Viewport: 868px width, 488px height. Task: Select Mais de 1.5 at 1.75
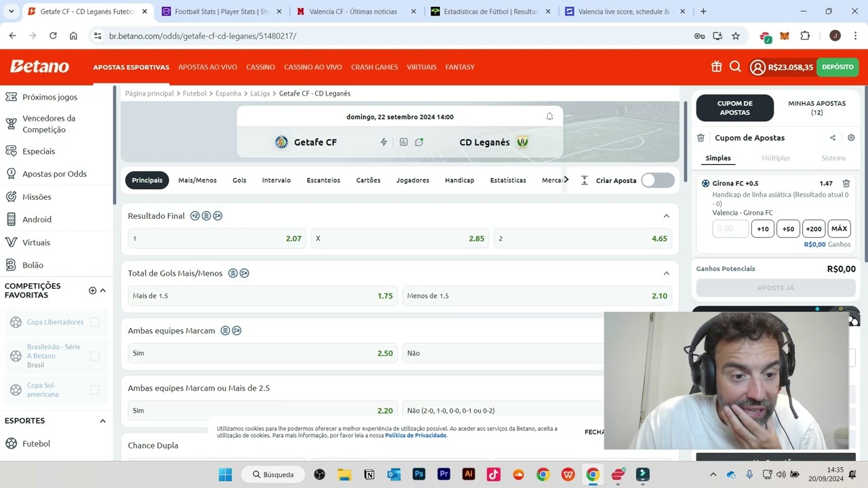[x=263, y=296]
